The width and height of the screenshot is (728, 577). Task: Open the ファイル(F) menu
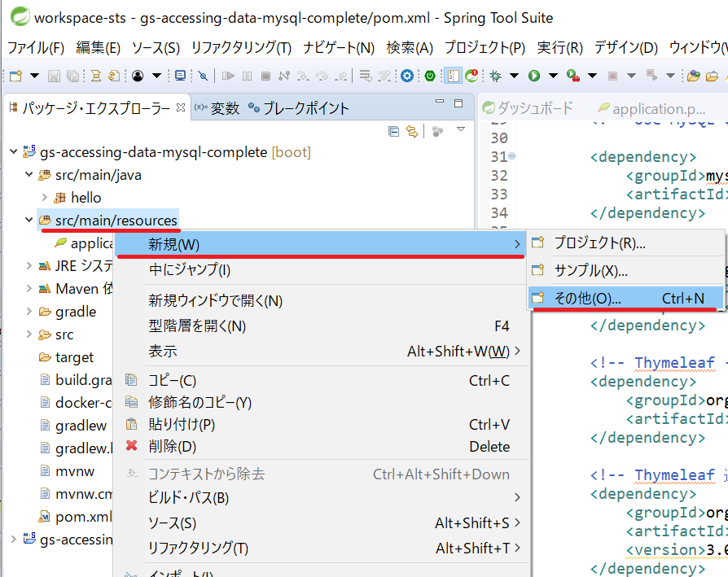point(36,47)
